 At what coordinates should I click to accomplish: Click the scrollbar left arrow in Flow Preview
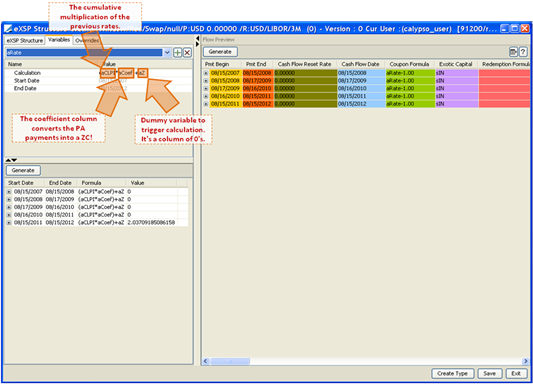206,361
